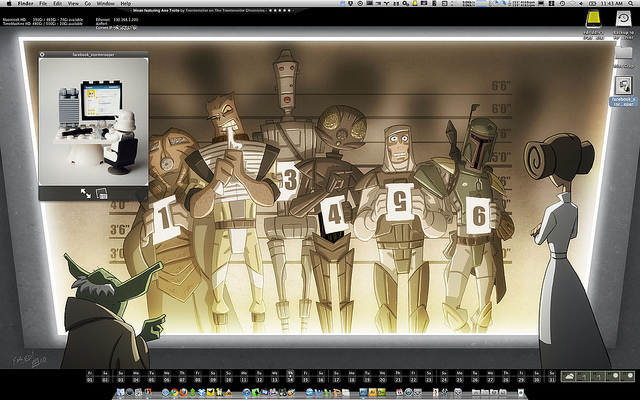The width and height of the screenshot is (640, 400).
Task: Select the Misc Crap folder
Action: click(x=623, y=54)
